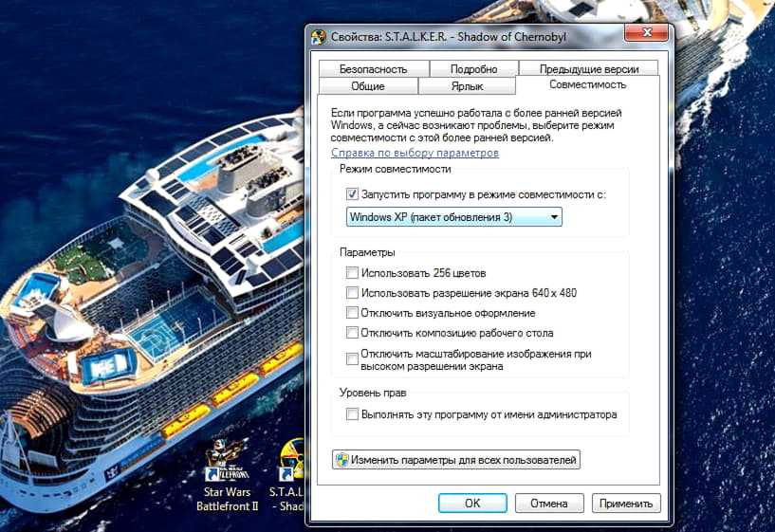Open Справка по выбору параметров link
This screenshot has width=775, height=532.
click(x=415, y=153)
